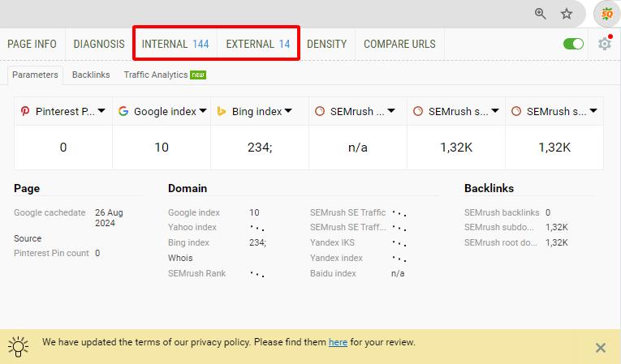Click the Whois link under Domain
This screenshot has height=364, width=621.
click(x=180, y=258)
